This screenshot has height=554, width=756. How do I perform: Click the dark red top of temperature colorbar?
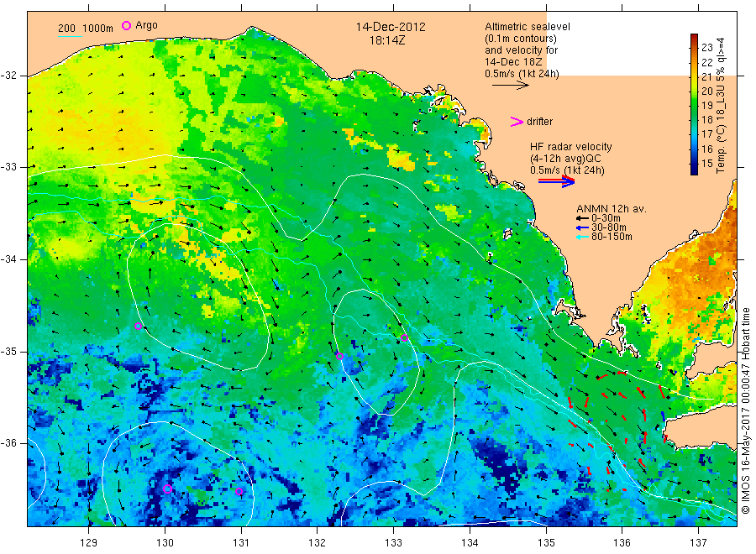(694, 39)
